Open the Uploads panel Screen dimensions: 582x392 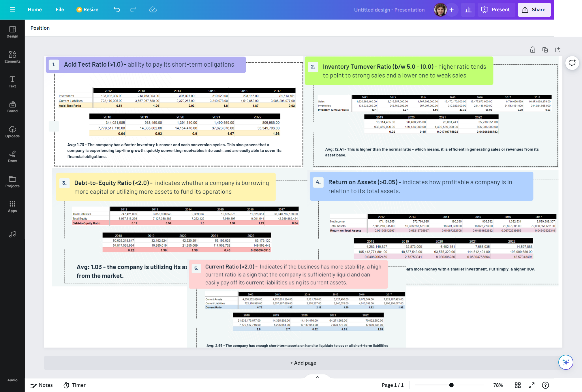pyautogui.click(x=12, y=132)
